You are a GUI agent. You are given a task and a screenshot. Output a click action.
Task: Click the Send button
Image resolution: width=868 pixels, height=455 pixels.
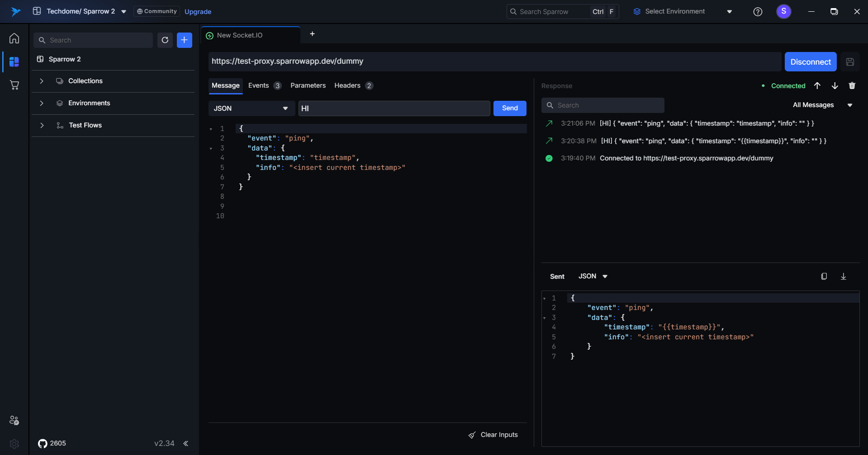click(x=509, y=108)
